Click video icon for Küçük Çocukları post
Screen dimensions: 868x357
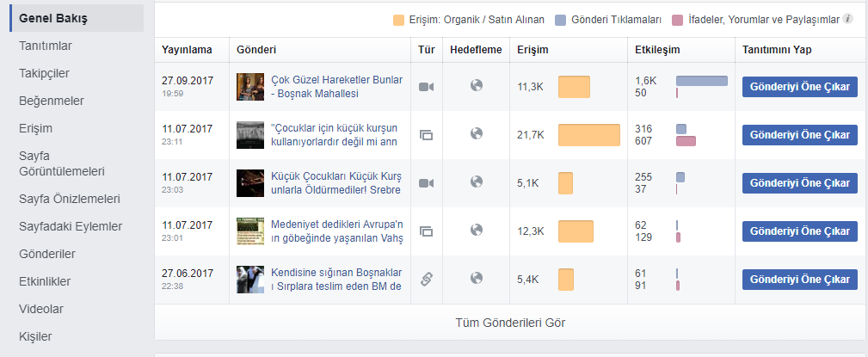coord(426,183)
